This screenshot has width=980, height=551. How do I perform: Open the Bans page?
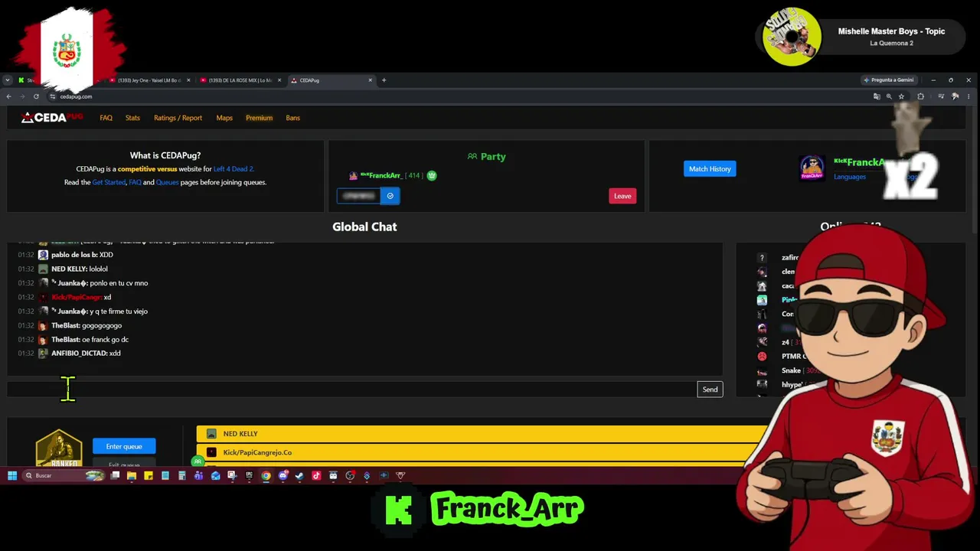pyautogui.click(x=292, y=118)
